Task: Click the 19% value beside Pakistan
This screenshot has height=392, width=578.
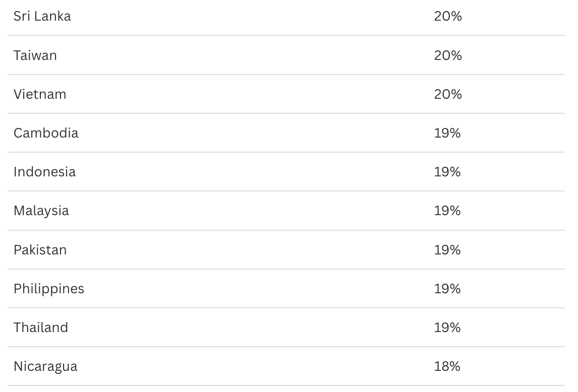Action: tap(447, 250)
